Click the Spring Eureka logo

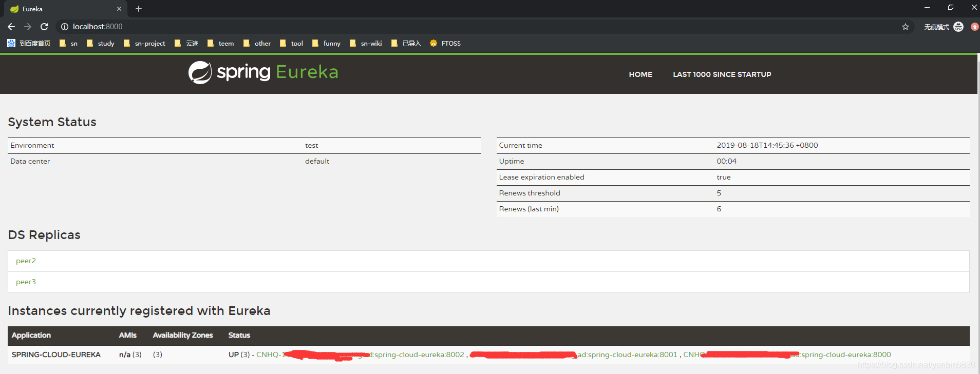(x=263, y=72)
